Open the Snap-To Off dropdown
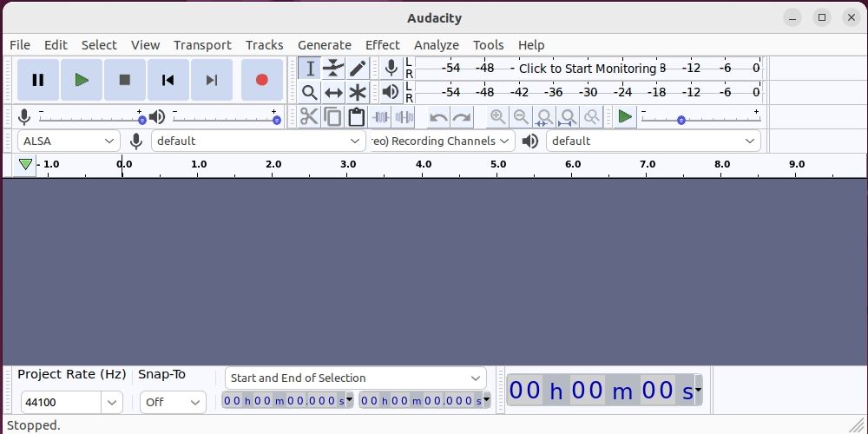The height and width of the screenshot is (434, 868). click(172, 402)
